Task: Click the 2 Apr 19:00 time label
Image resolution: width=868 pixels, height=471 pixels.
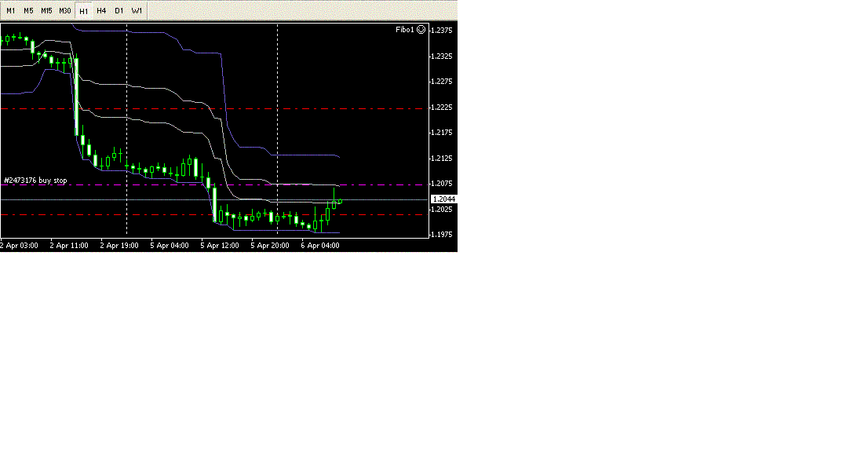Action: (x=119, y=245)
